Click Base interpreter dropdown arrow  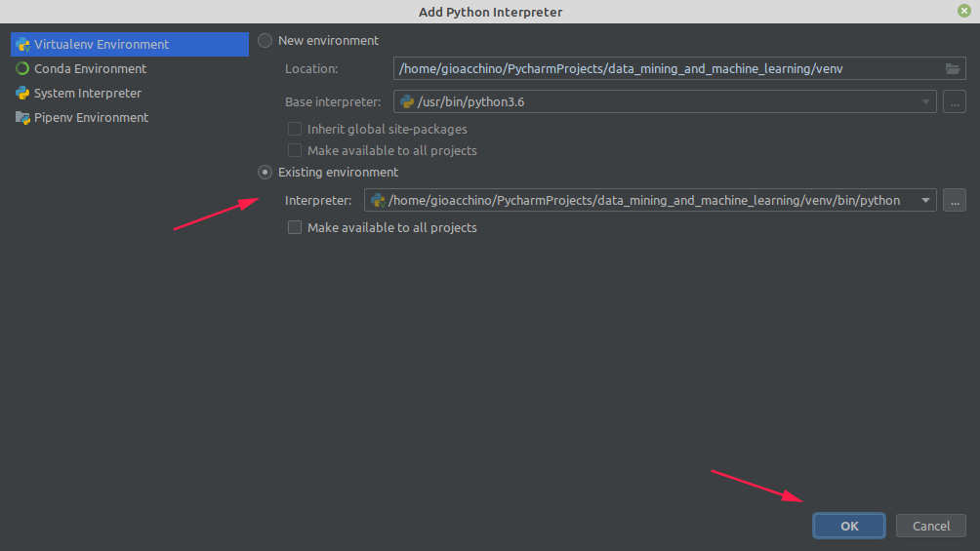(x=925, y=101)
